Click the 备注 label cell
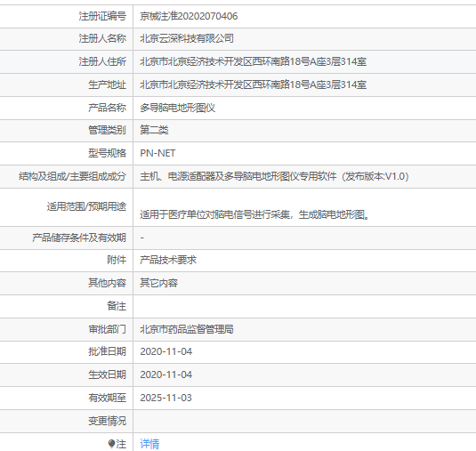The width and height of the screenshot is (476, 451). coord(66,306)
